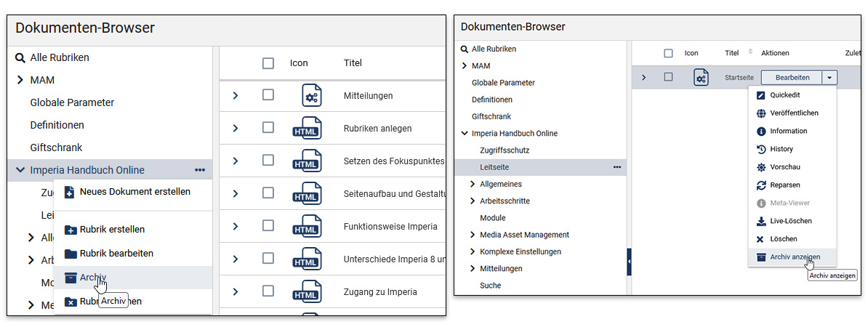Check the box next to Rubriken anlegen
This screenshot has height=327, width=868.
268,128
